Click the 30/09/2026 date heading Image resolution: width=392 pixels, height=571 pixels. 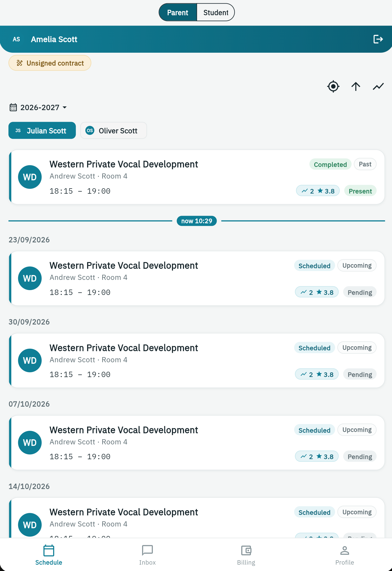29,322
